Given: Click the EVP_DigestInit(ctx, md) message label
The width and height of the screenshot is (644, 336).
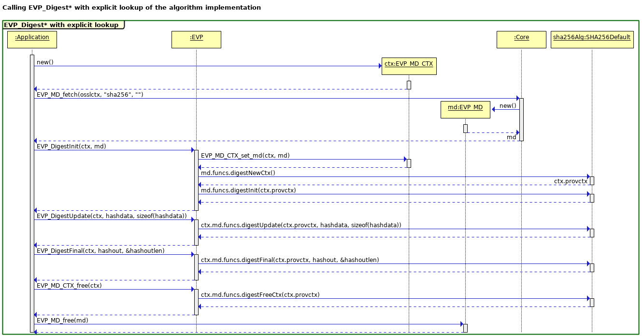Looking at the screenshot, I should 72,146.
